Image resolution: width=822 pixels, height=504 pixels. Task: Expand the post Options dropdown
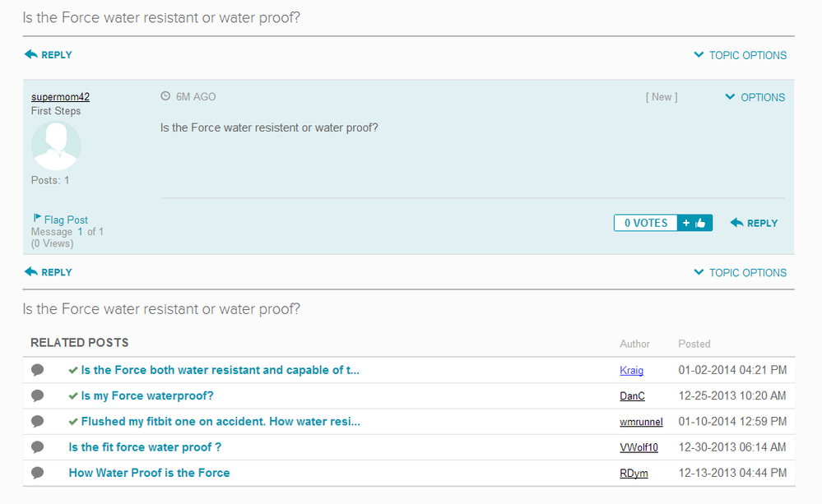(x=755, y=97)
